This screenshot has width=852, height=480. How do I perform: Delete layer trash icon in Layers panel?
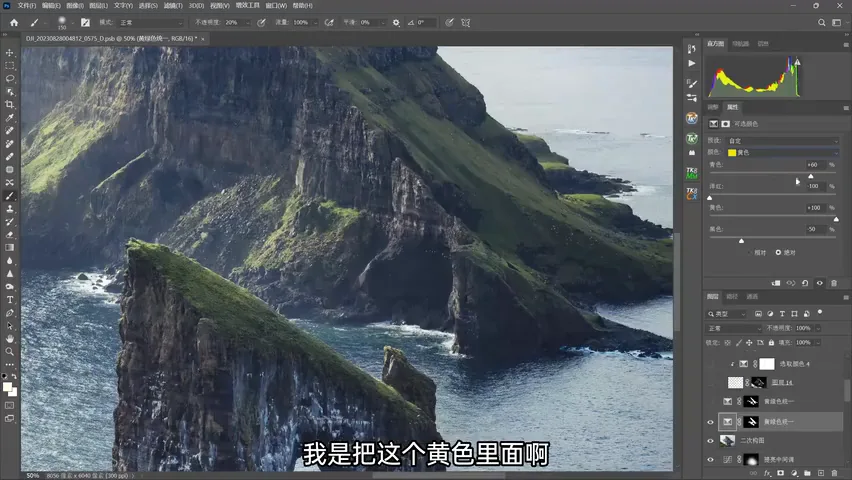click(x=835, y=473)
